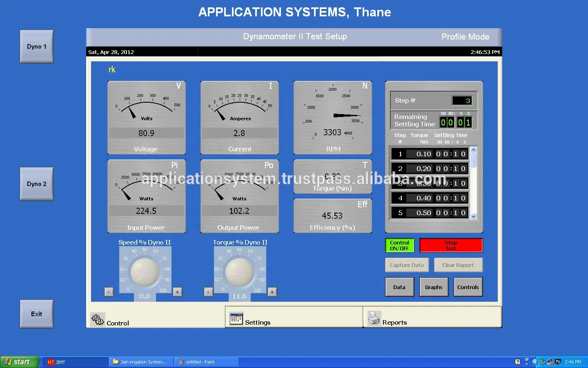The image size is (588, 368).
Task: Toggle Control ON/OFF
Action: [x=399, y=245]
